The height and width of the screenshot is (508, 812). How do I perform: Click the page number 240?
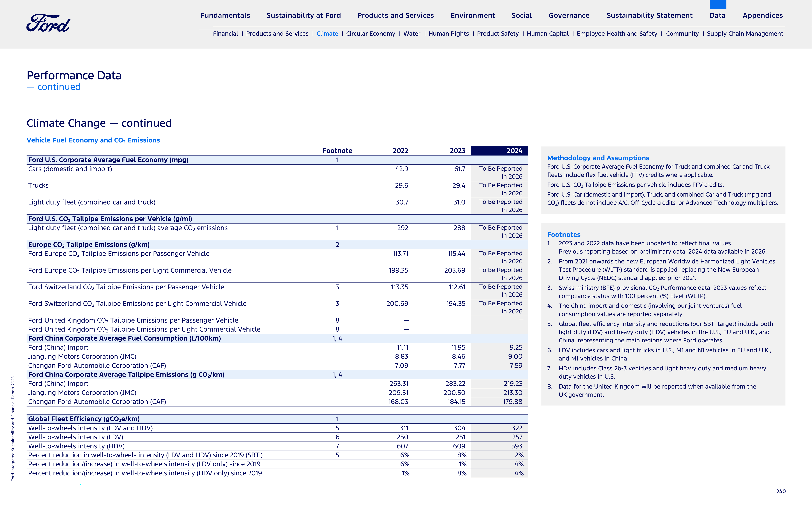[781, 492]
